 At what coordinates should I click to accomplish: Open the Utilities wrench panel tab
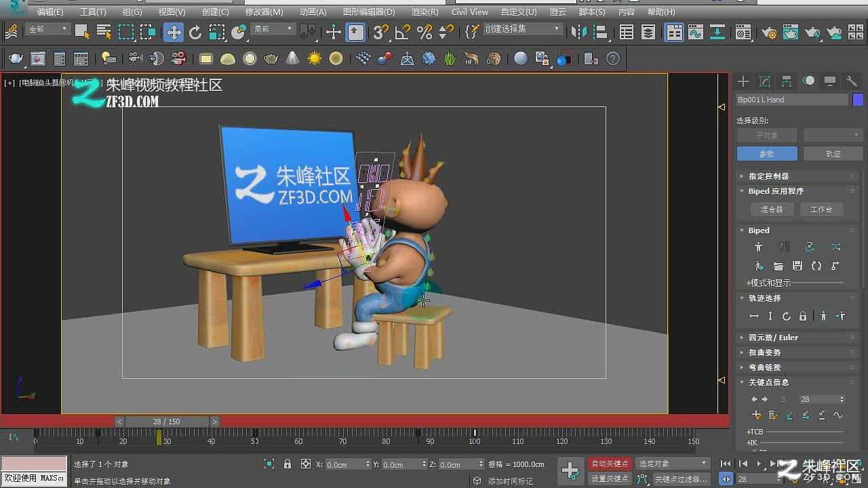[x=852, y=81]
